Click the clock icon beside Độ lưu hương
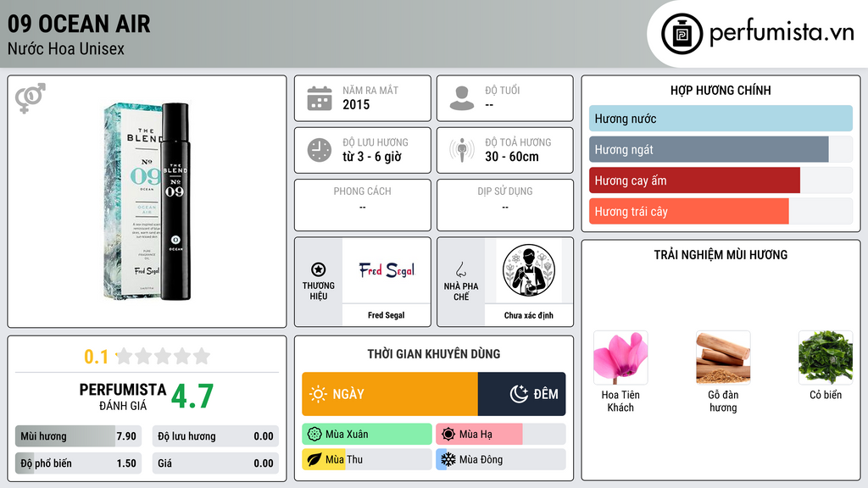The width and height of the screenshot is (868, 488). pyautogui.click(x=320, y=150)
